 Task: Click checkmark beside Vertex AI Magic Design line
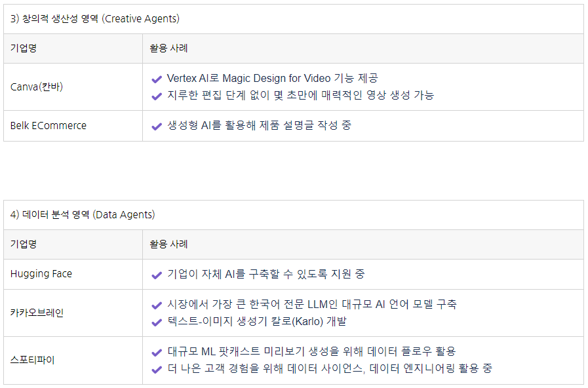(157, 79)
